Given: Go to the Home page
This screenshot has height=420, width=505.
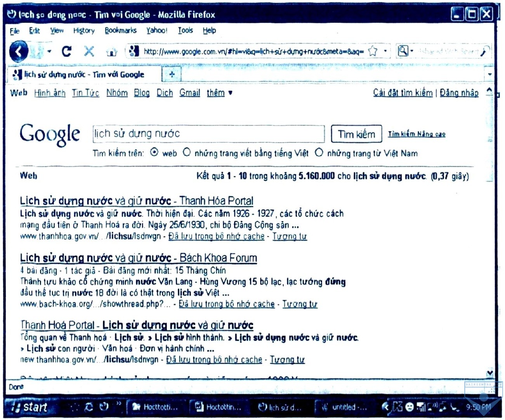Looking at the screenshot, I should tap(111, 51).
